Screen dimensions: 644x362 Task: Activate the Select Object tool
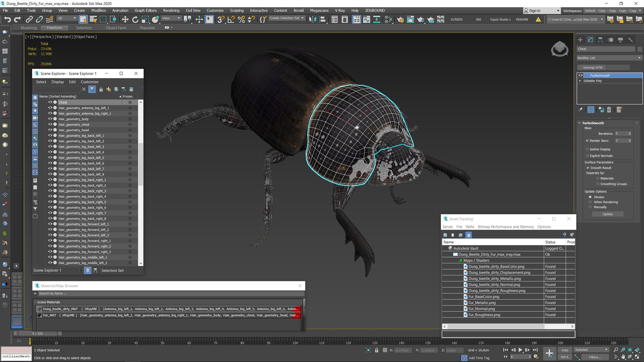tap(83, 19)
